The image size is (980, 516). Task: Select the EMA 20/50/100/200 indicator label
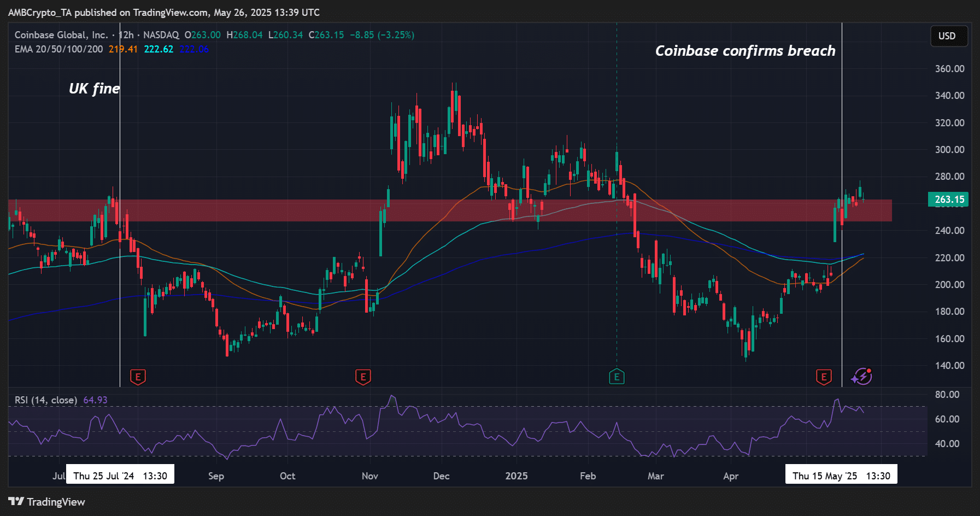58,49
